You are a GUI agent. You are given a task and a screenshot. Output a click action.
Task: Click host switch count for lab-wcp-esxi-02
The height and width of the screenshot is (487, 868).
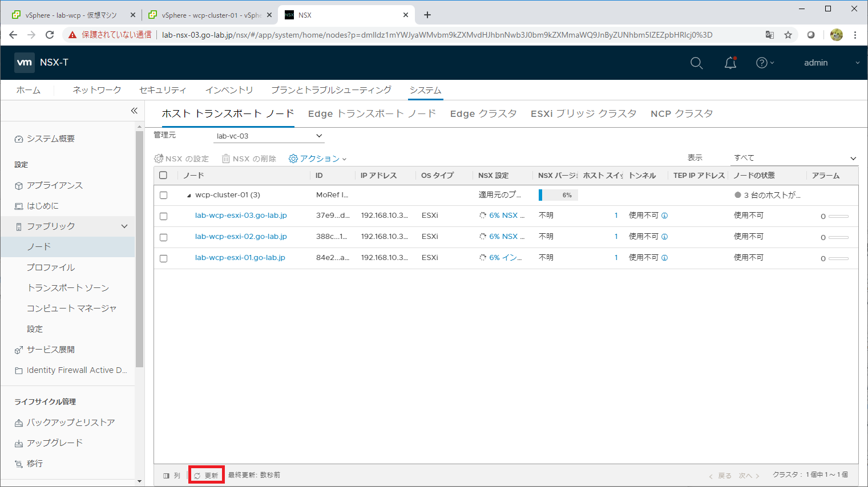[616, 237]
